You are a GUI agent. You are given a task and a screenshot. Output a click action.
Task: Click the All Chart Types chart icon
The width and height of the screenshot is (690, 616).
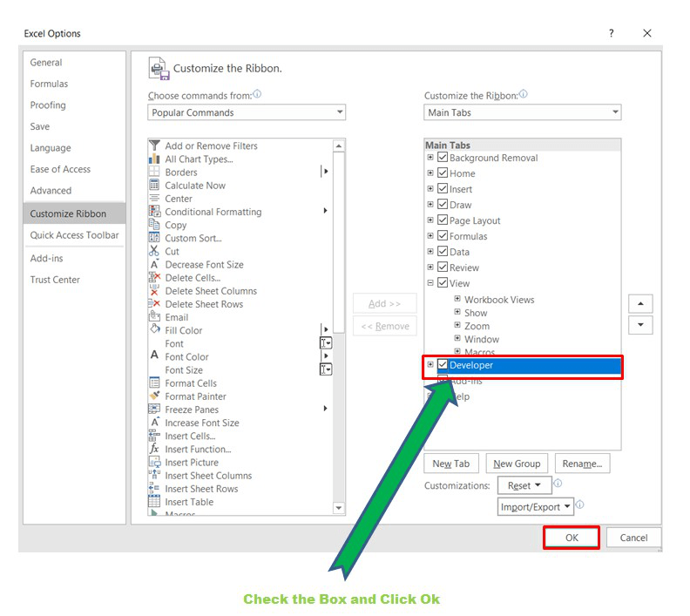point(154,159)
